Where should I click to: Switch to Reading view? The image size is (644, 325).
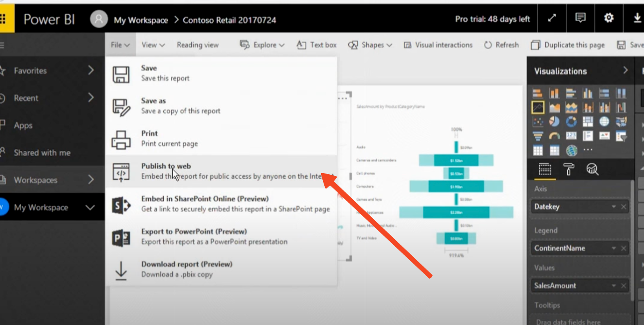point(198,45)
